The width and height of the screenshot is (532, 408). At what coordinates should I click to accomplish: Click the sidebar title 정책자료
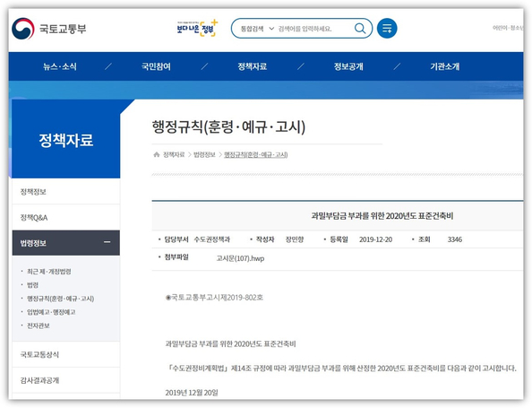65,140
